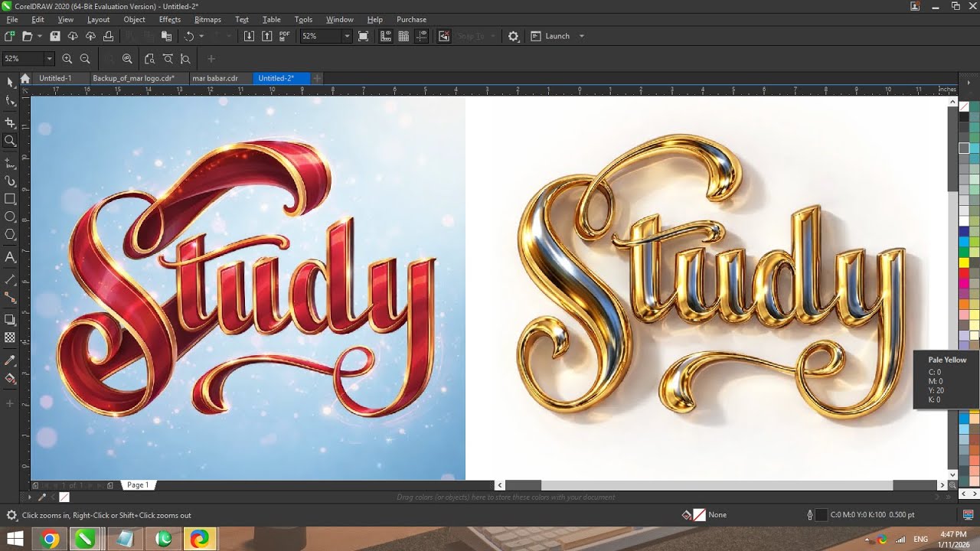
Task: Click the Fill None indicator in status bar
Action: [x=698, y=515]
